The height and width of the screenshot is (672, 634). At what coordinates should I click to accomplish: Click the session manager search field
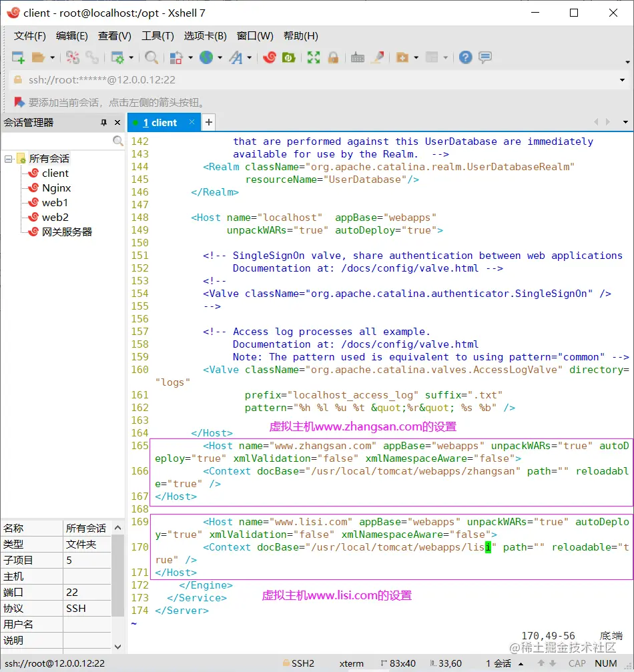point(57,141)
